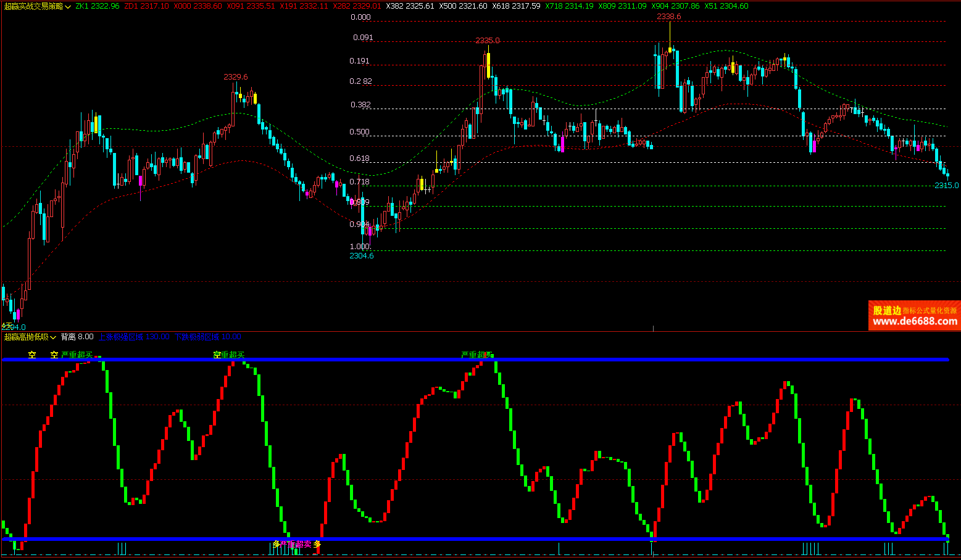Click the 背离 8.00 parameter label

[77, 337]
